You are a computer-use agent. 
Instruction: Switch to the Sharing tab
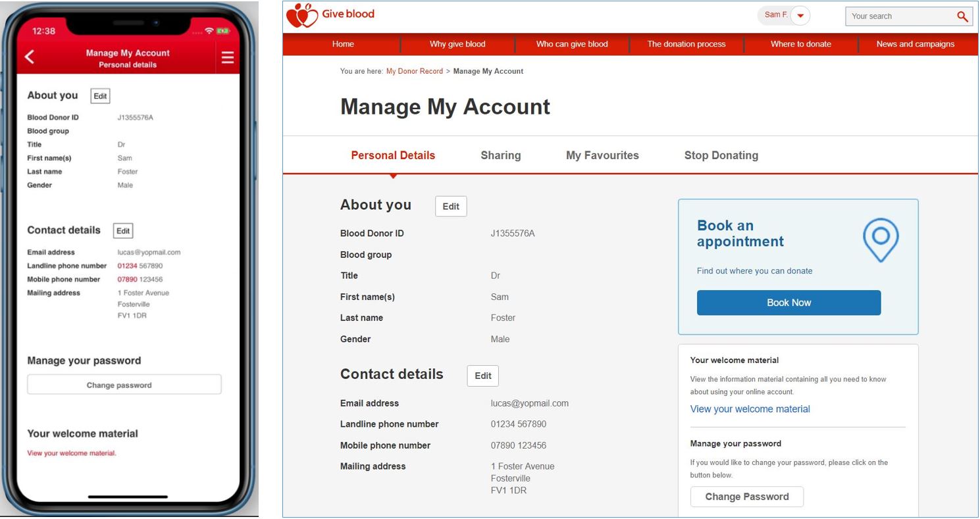(500, 156)
